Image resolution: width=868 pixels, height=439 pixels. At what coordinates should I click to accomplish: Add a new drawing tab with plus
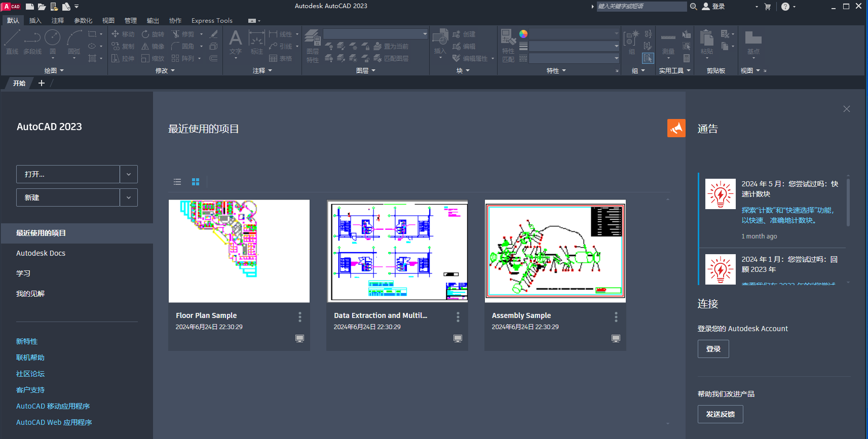tap(42, 83)
